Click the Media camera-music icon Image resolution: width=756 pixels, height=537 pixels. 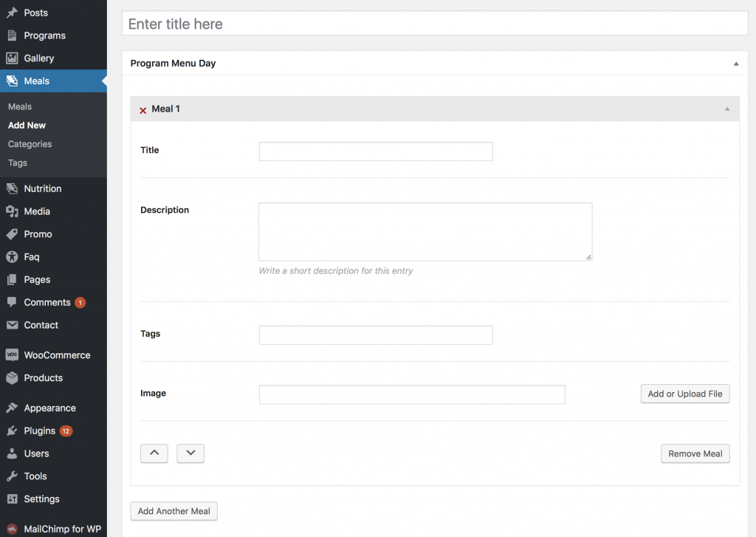pos(12,211)
